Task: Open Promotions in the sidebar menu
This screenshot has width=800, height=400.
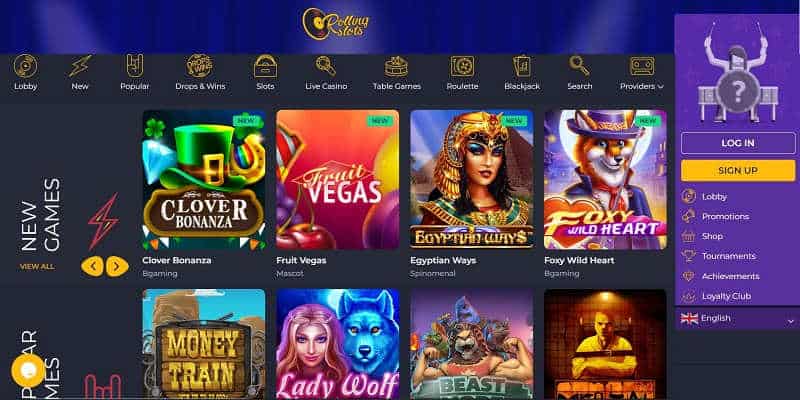Action: pyautogui.click(x=725, y=216)
